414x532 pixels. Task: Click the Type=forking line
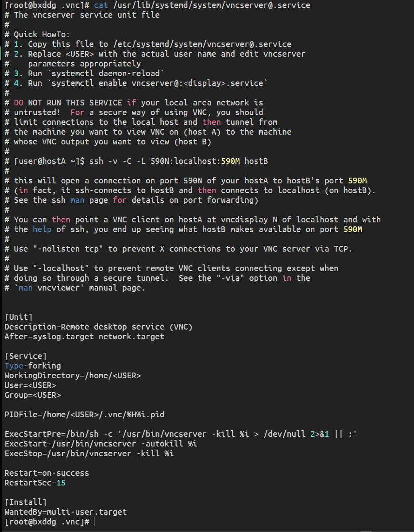tap(33, 366)
